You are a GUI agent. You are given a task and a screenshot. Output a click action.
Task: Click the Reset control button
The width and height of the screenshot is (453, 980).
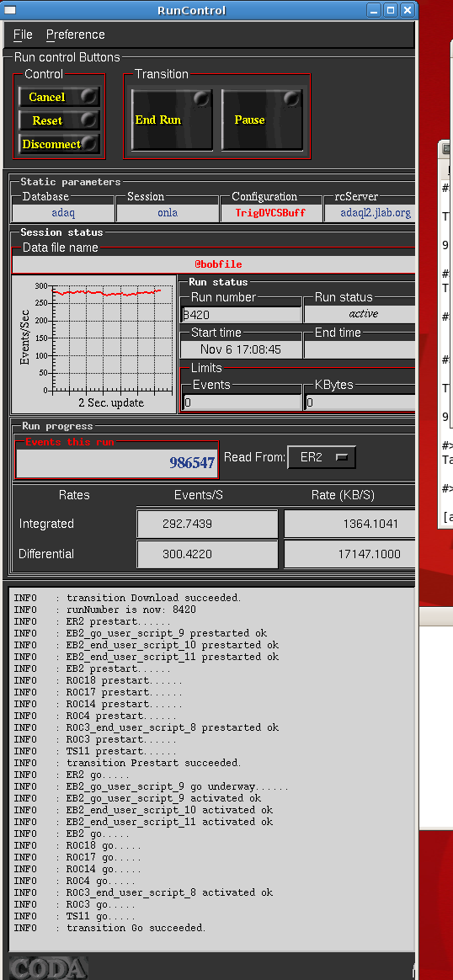pyautogui.click(x=59, y=120)
